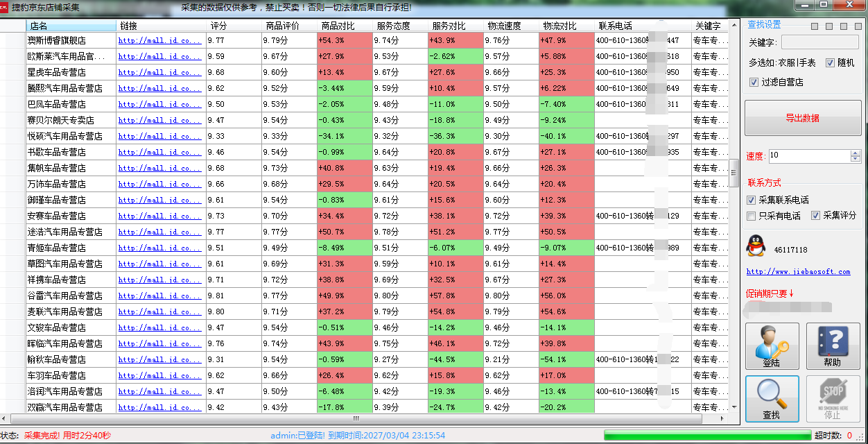
Task: Disable the 采集评分 checkbox
Action: (816, 216)
